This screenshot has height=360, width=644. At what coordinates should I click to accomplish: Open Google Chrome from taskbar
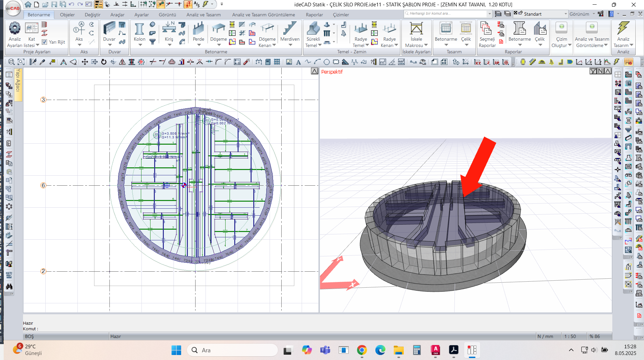[362, 350]
